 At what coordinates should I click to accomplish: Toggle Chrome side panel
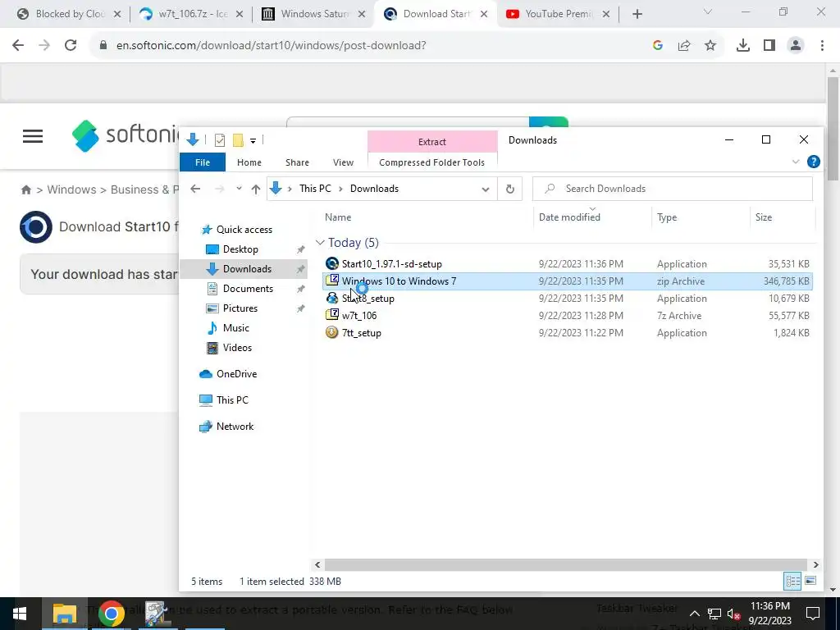tap(769, 46)
